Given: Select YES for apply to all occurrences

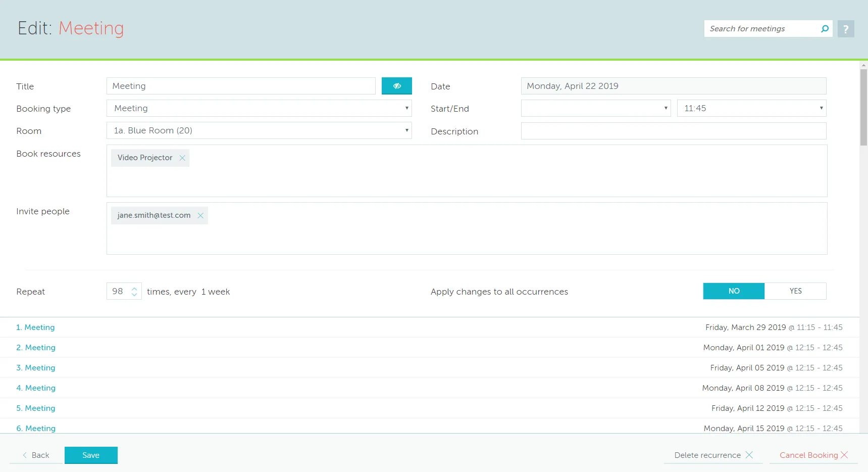Looking at the screenshot, I should point(795,291).
